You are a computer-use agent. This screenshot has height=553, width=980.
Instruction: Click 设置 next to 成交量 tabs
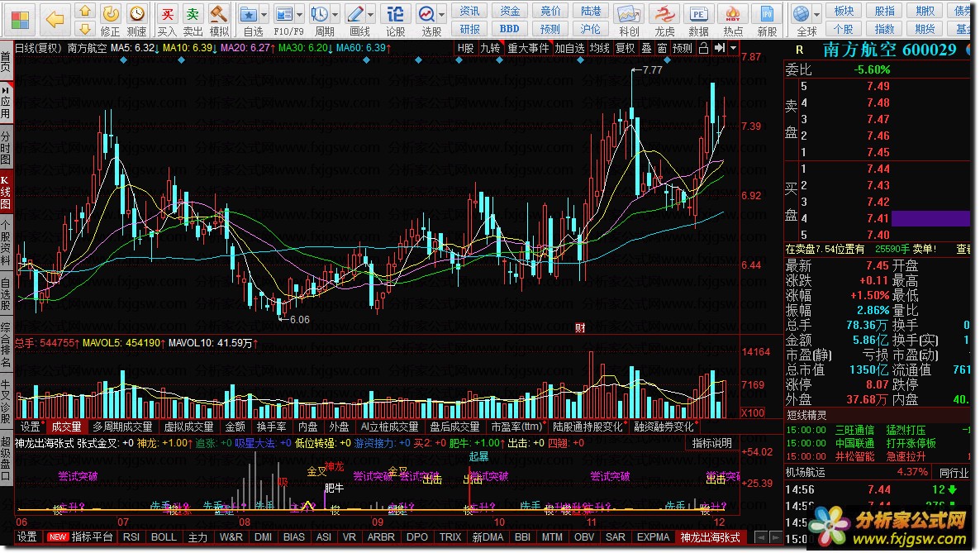(x=30, y=427)
